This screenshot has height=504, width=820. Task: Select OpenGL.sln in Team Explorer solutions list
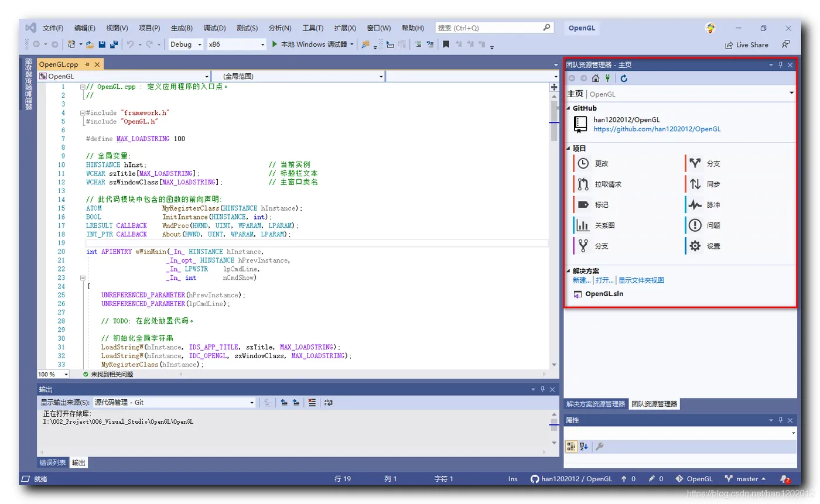coord(598,294)
